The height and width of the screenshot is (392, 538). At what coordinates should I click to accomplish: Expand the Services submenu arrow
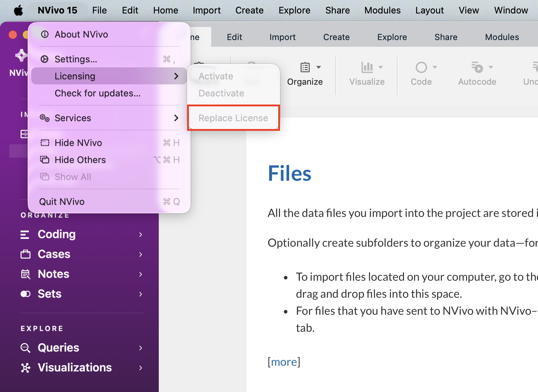(176, 118)
